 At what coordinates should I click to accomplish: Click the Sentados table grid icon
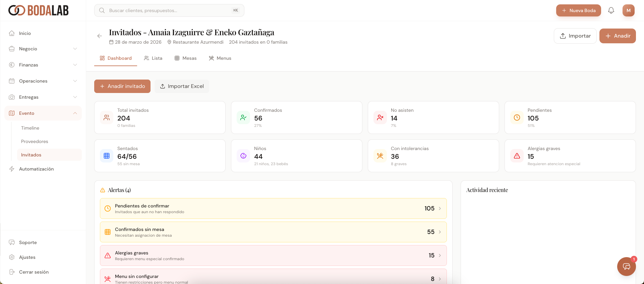[x=107, y=156]
